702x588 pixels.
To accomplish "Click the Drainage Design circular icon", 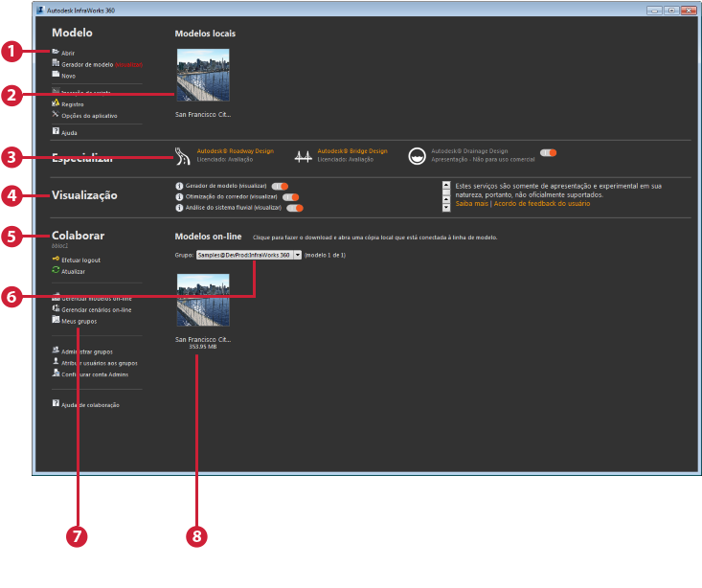I will pos(417,156).
